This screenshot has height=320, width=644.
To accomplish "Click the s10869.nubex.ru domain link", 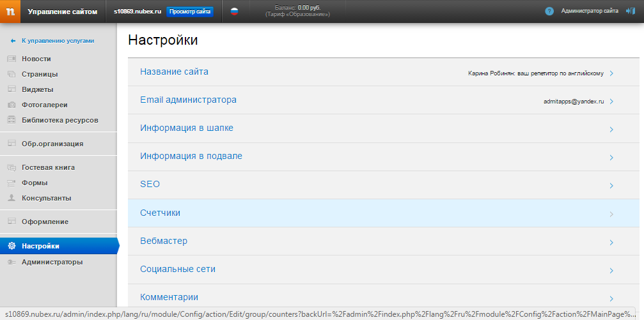I will pyautogui.click(x=138, y=11).
